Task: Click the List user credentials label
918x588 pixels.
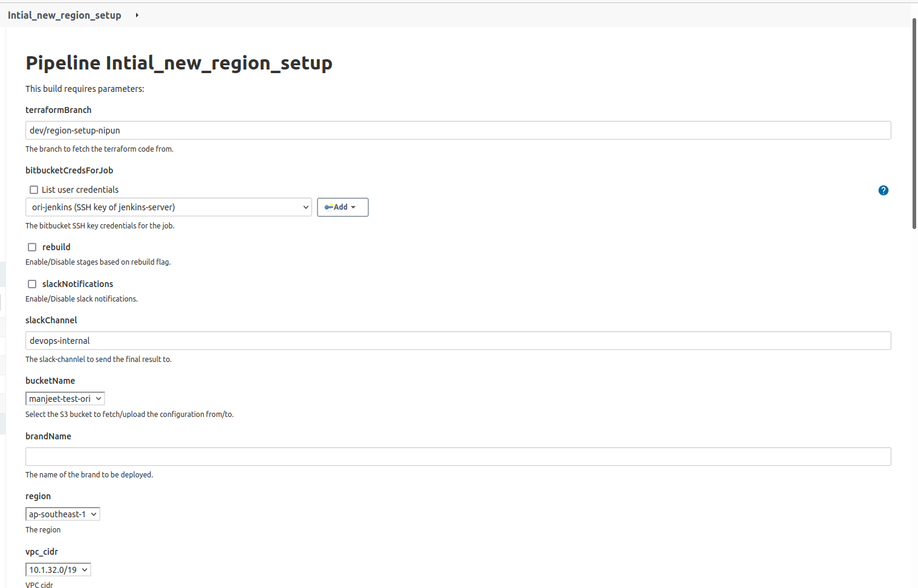Action: (x=80, y=190)
